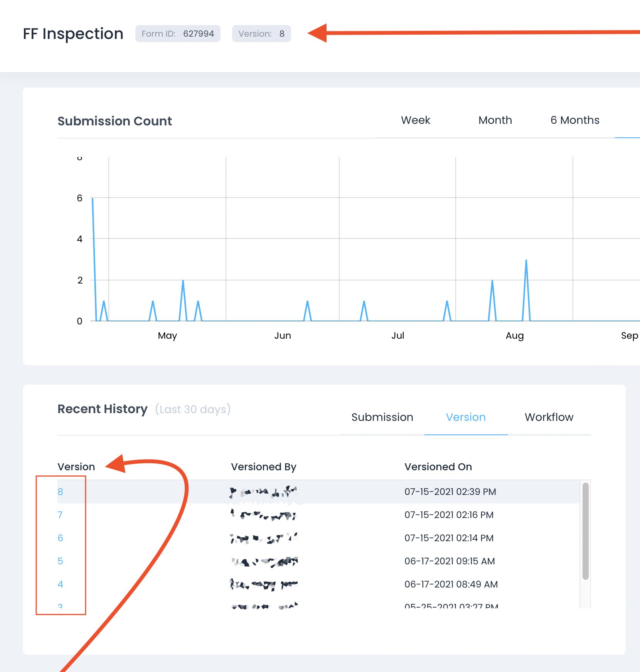Open the Workflow history tab
Screen dimensions: 640x672
[549, 417]
